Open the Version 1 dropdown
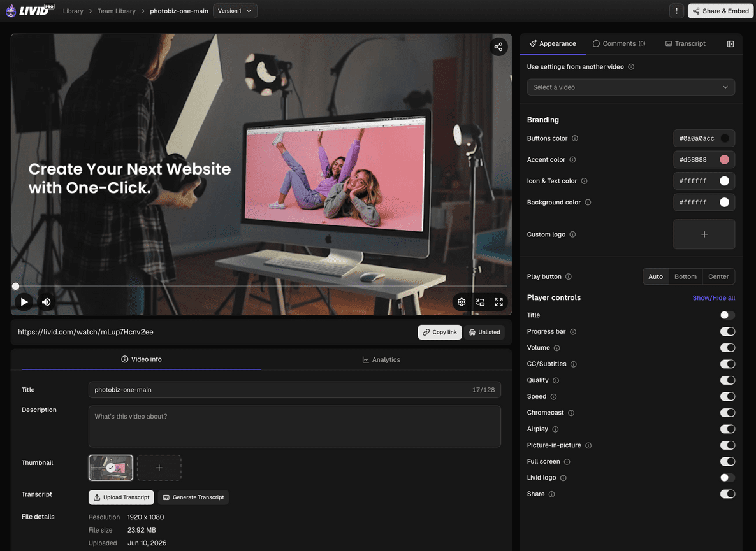This screenshot has height=551, width=756. coord(235,11)
